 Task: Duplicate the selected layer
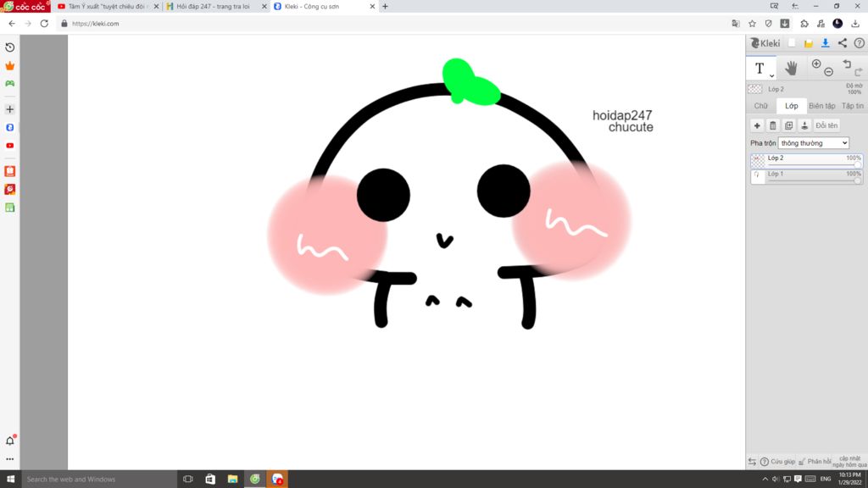(789, 125)
